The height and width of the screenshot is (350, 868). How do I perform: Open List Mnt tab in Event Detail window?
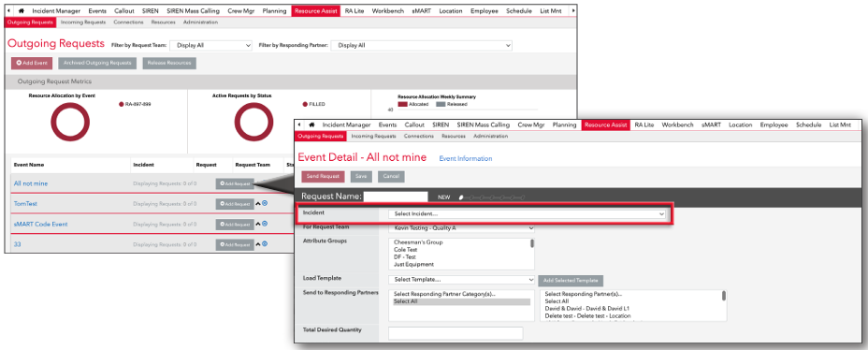pos(840,125)
